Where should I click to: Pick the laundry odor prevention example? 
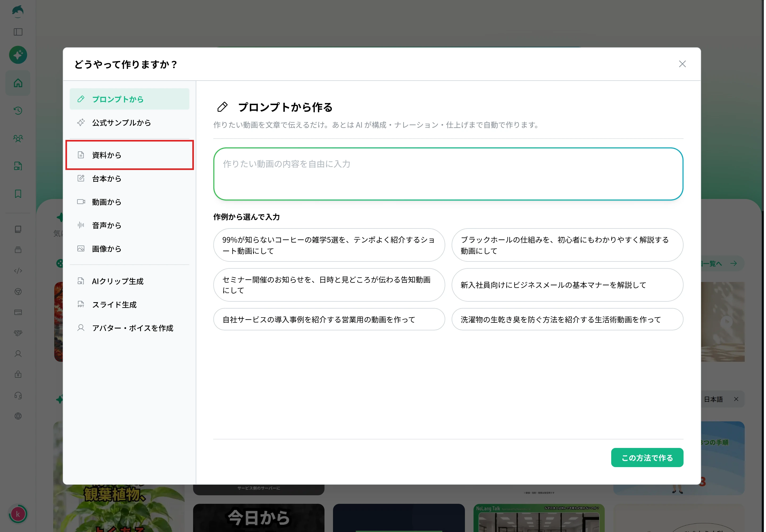pyautogui.click(x=567, y=319)
